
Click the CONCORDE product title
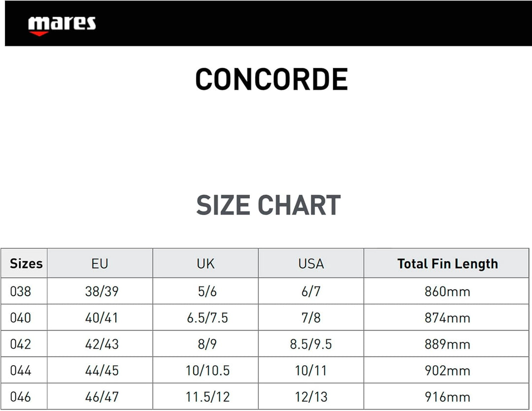click(x=271, y=79)
